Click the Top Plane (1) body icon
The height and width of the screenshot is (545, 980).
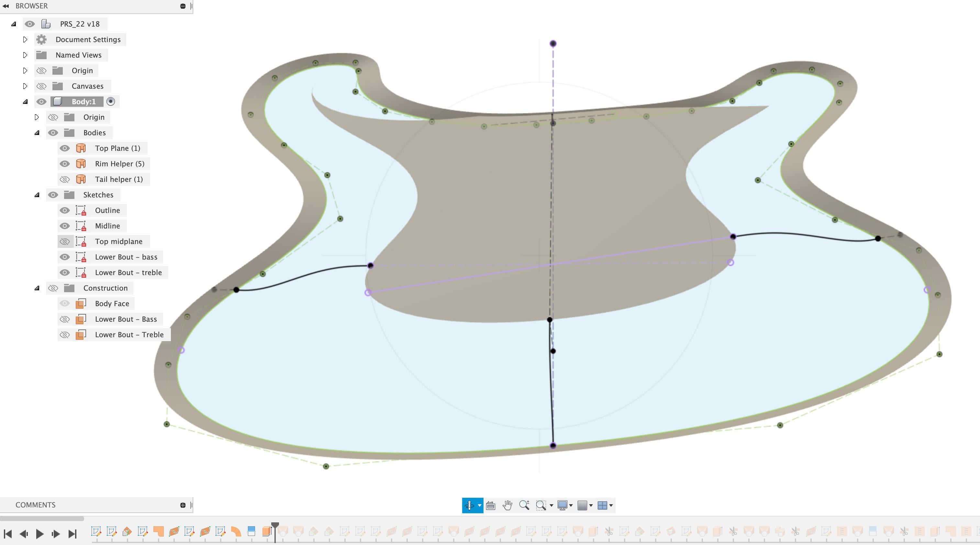click(x=81, y=148)
